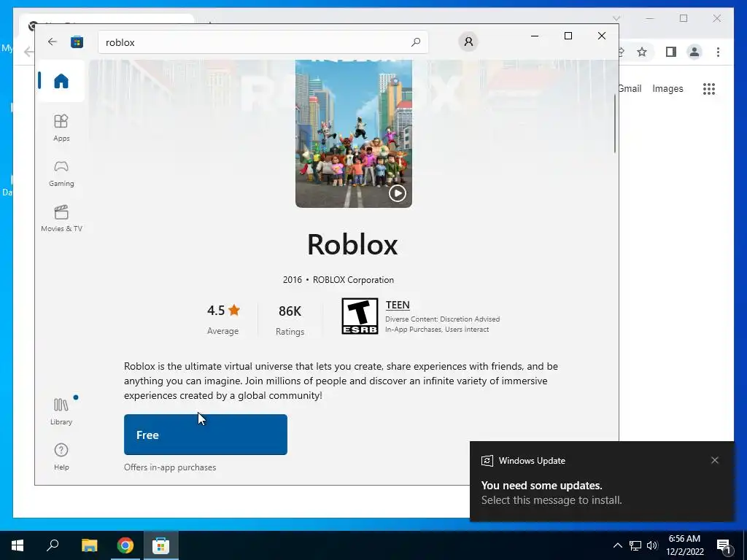Click the Roblox poster thumbnail
This screenshot has height=560, width=747.
coord(354,134)
